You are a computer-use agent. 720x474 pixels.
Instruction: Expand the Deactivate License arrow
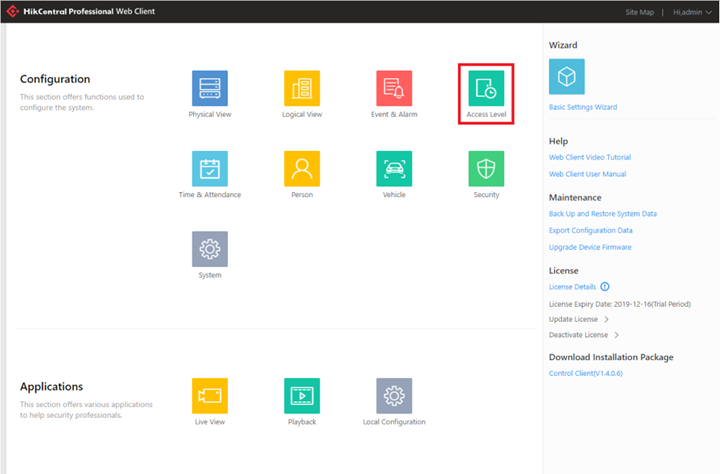coord(617,335)
